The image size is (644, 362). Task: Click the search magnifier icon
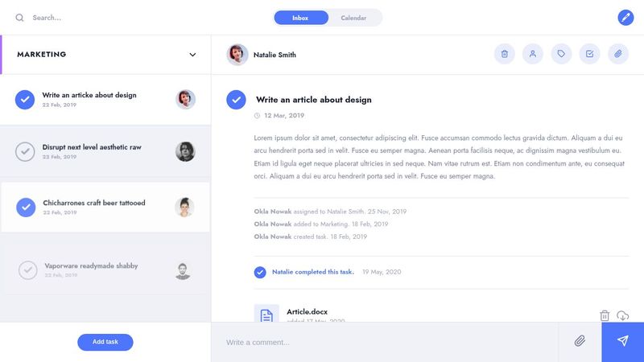[x=19, y=18]
